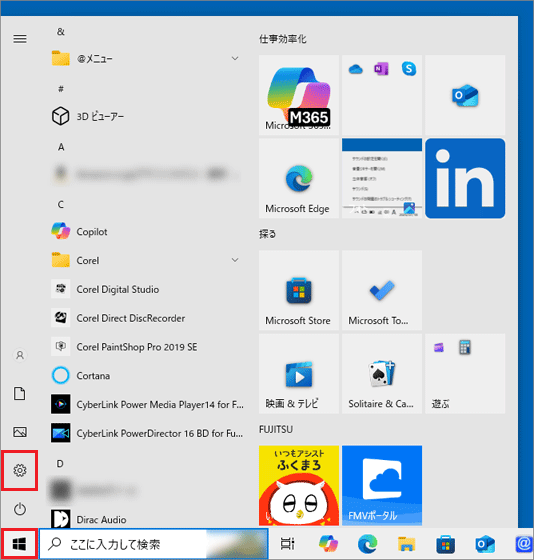
Task: Open Microsoft Edge on the taskbar
Action: pos(368,544)
